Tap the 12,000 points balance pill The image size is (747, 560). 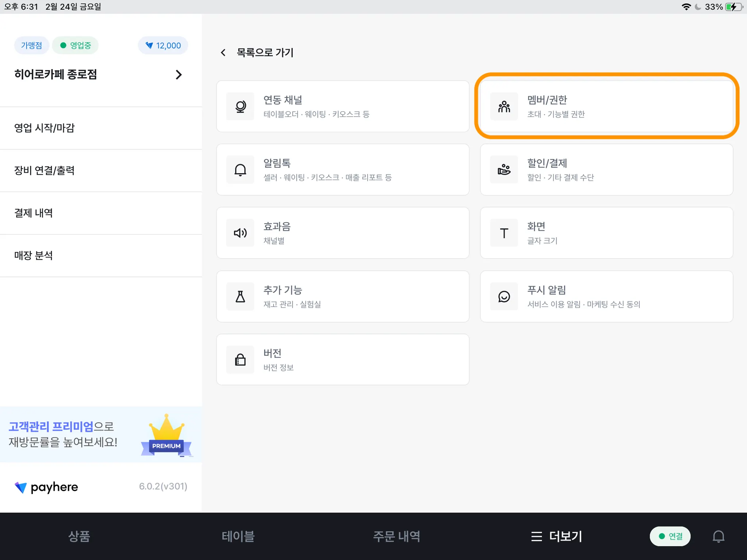coord(163,45)
